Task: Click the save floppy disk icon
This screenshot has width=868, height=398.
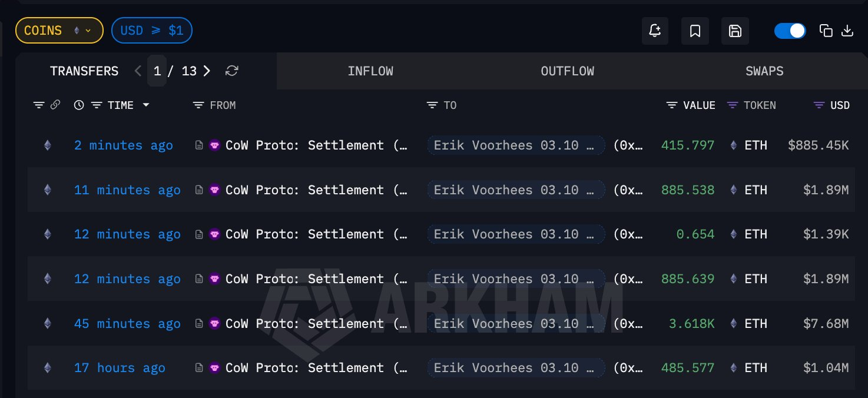Action: [735, 31]
